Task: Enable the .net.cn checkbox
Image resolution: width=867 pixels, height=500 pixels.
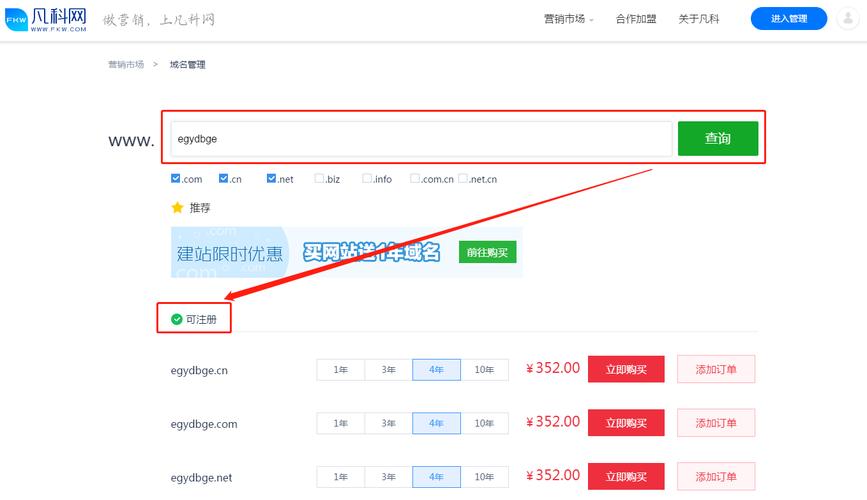Action: (463, 178)
